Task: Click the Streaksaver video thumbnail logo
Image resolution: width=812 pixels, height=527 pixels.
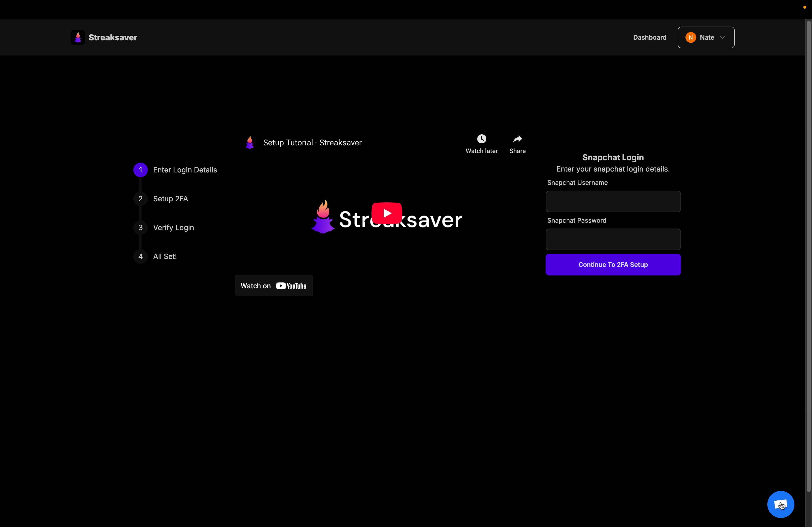Action: click(x=387, y=217)
